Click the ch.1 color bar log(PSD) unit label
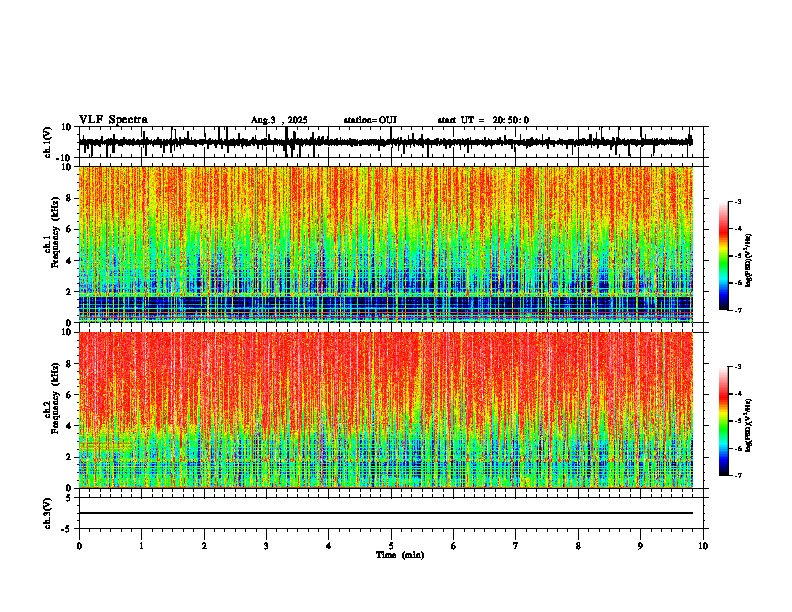Viewport: 792px width, 612px height. coord(749,261)
